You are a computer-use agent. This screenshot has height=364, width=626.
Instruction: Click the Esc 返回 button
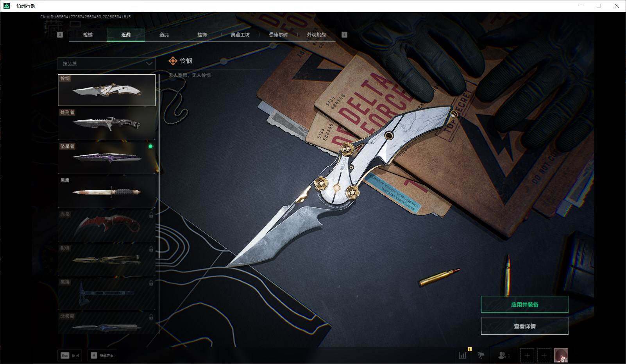coord(70,355)
